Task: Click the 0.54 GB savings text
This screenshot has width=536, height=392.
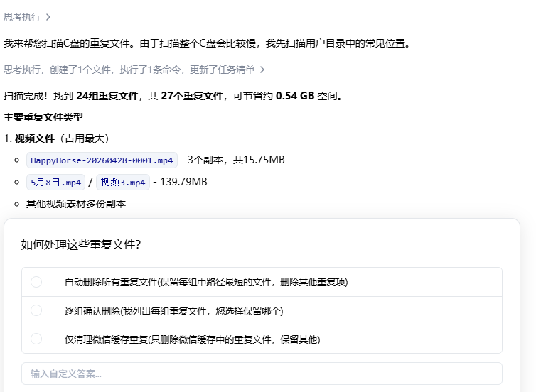Action: (x=295, y=96)
